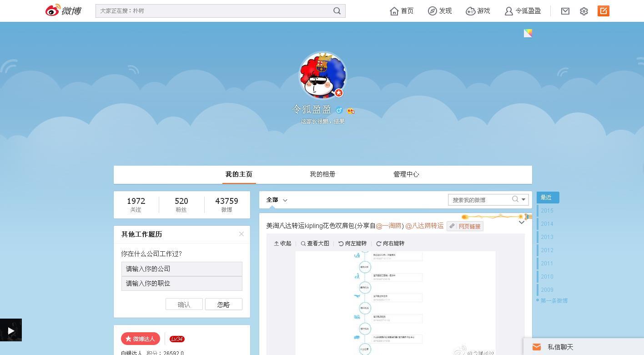The image size is (644, 355).
Task: Collapse the image using 收起
Action: [282, 243]
